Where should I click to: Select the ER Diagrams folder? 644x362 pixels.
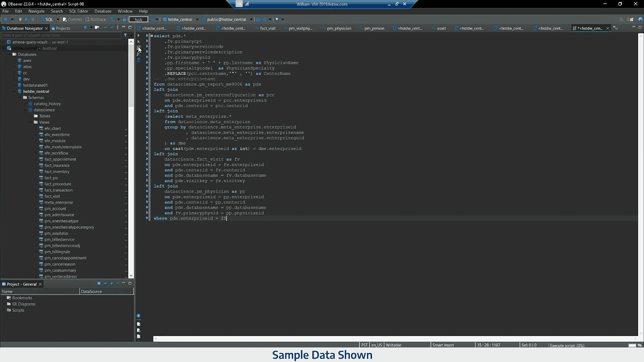coord(21,304)
